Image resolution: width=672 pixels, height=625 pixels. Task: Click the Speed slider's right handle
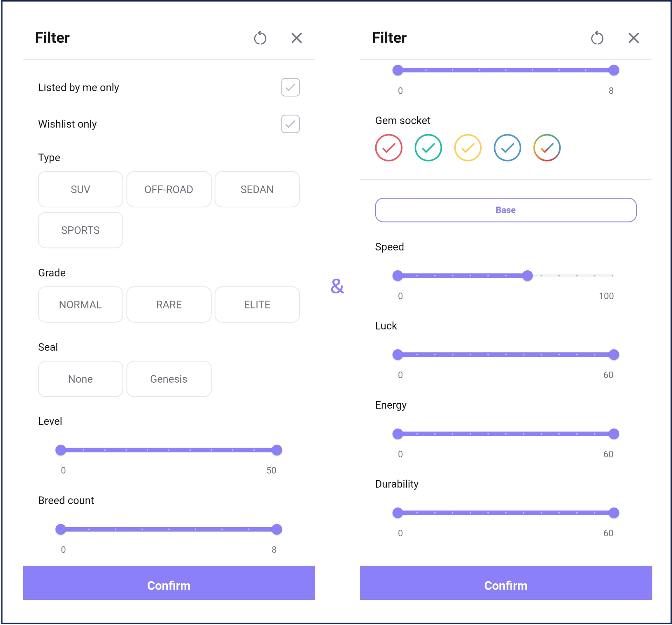coord(527,276)
